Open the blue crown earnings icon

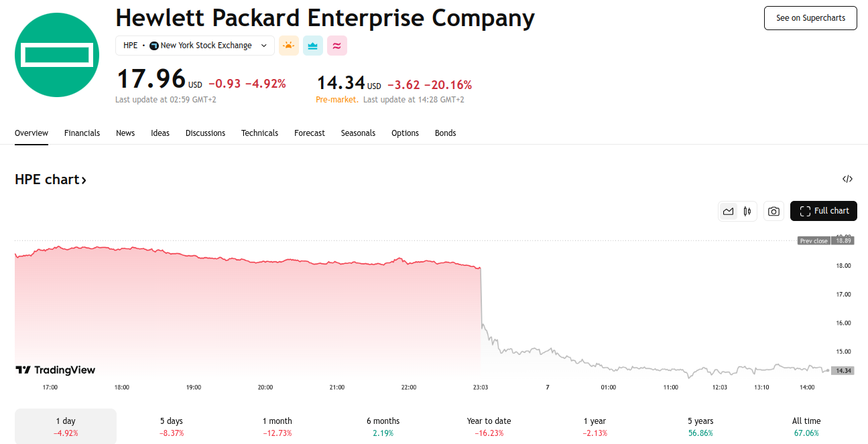(x=312, y=46)
